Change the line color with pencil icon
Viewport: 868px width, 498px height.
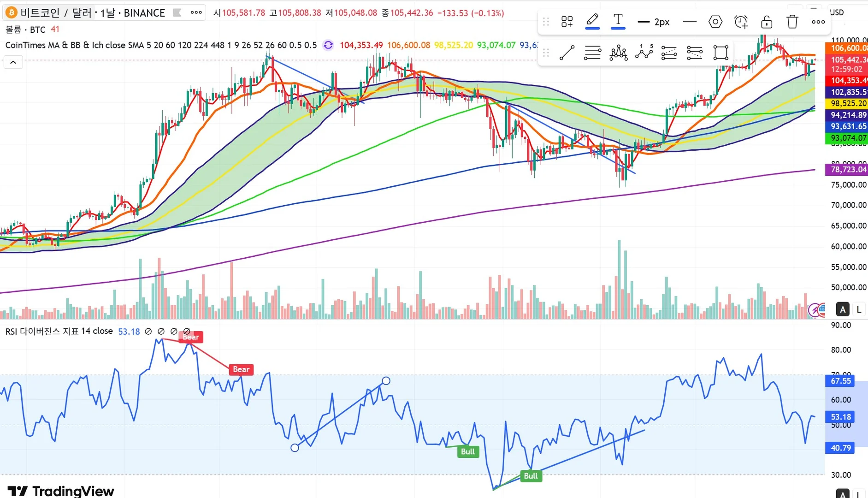click(592, 21)
